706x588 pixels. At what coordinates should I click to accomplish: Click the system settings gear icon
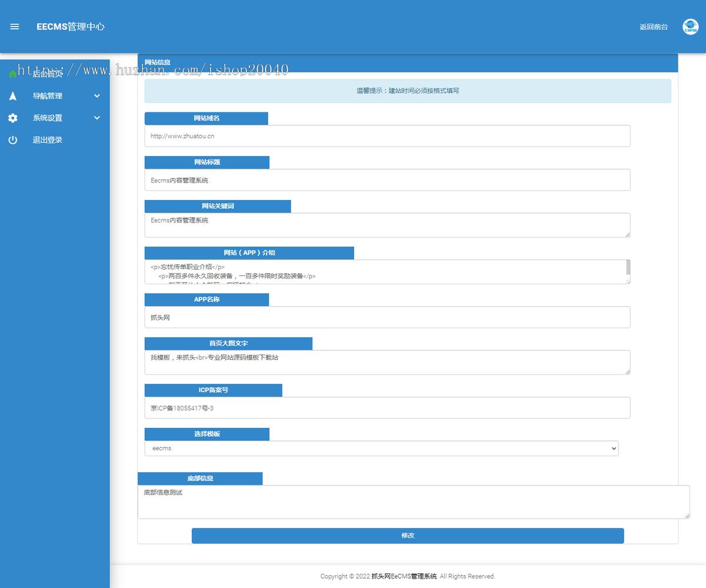12,118
